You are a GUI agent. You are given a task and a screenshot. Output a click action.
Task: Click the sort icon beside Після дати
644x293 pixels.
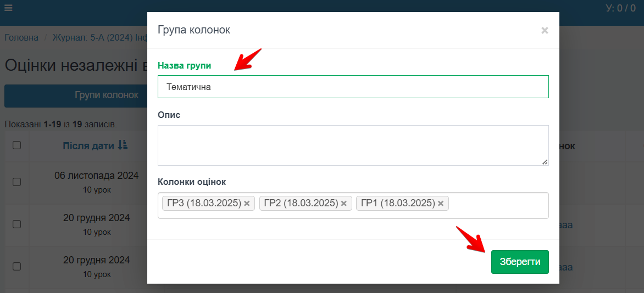coord(122,145)
